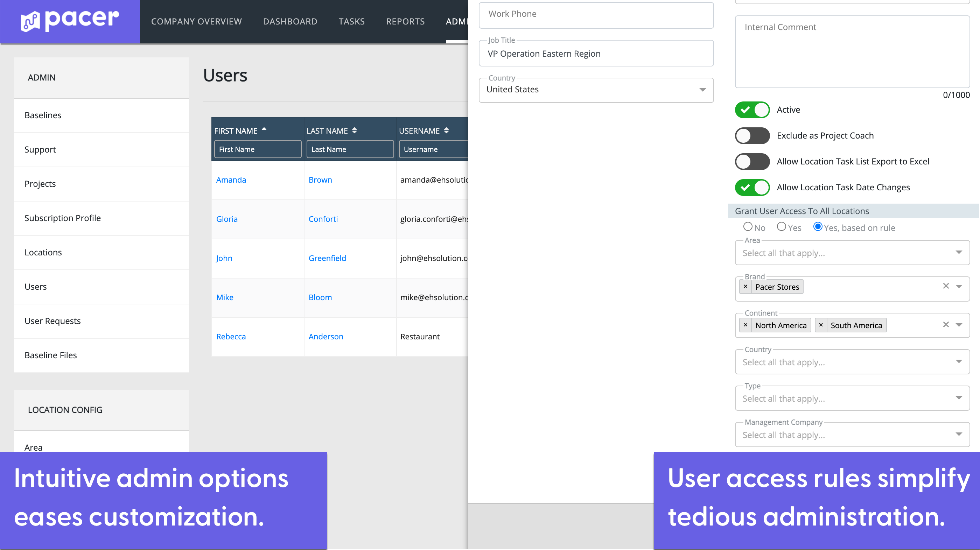Clear all selected Continent values
980x550 pixels.
pyautogui.click(x=946, y=324)
